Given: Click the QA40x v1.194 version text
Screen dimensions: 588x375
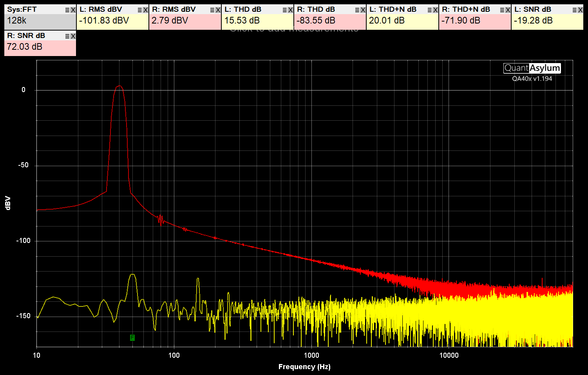Looking at the screenshot, I should [x=532, y=78].
